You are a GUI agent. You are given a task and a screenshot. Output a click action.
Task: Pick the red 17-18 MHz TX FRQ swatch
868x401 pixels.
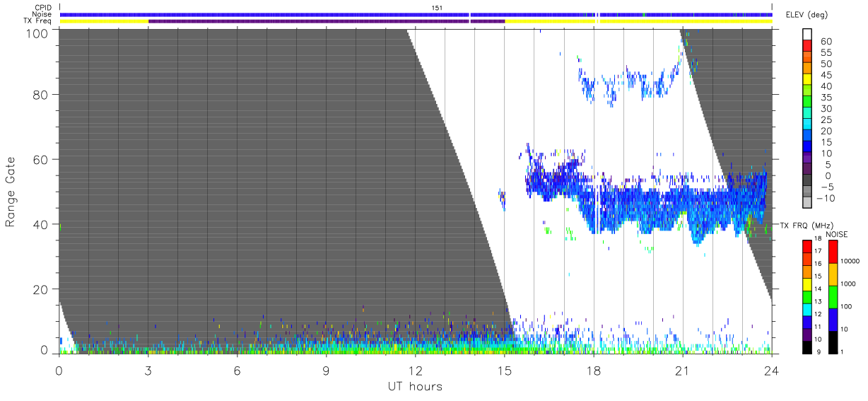pos(807,247)
